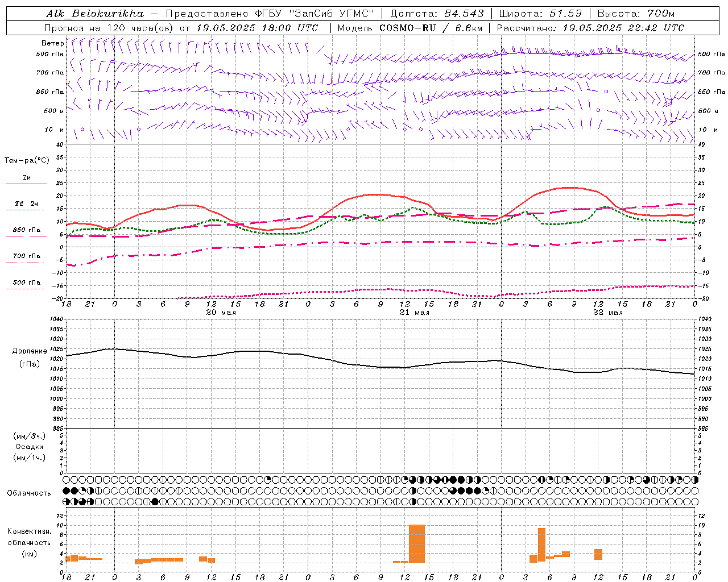Click the tallest orange convective bar on 21 мая
This screenshot has height=582, width=728.
417,544
